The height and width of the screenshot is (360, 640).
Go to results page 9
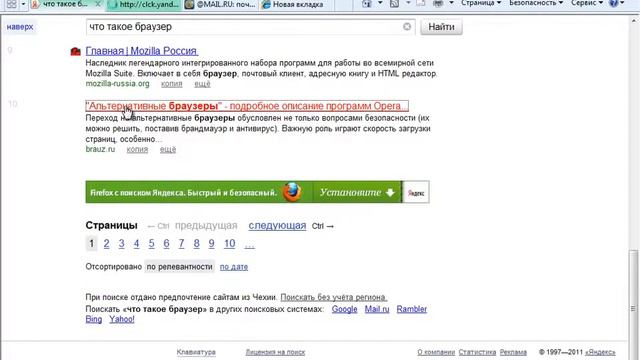click(x=211, y=244)
